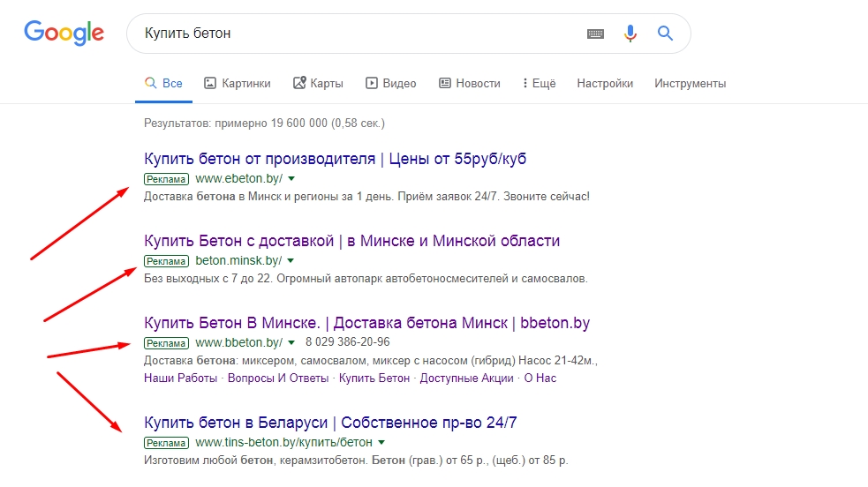This screenshot has width=868, height=487.
Task: Open dropdown arrow beside tins-beton.by URL
Action: [381, 443]
